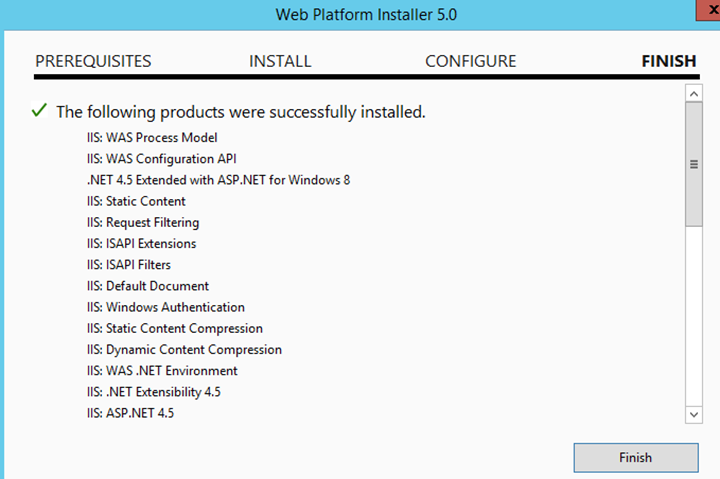Viewport: 720px width, 479px height.
Task: Select the 'IIS: Windows Authentication' entry
Action: (x=166, y=307)
